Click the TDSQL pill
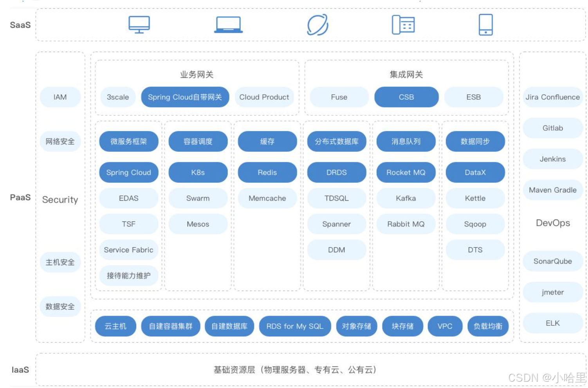Image resolution: width=588 pixels, height=388 pixels. [x=337, y=198]
